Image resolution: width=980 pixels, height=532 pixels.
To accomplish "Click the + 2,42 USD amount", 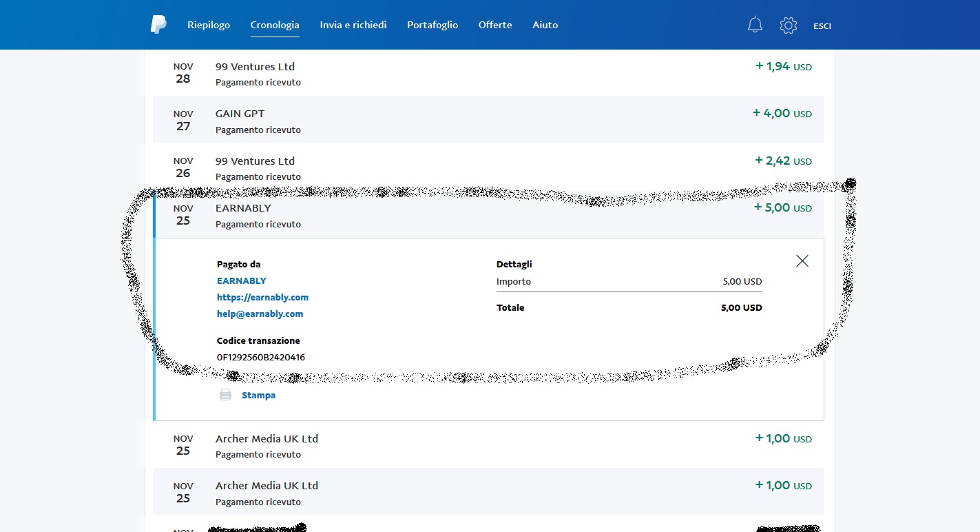I will pyautogui.click(x=784, y=161).
